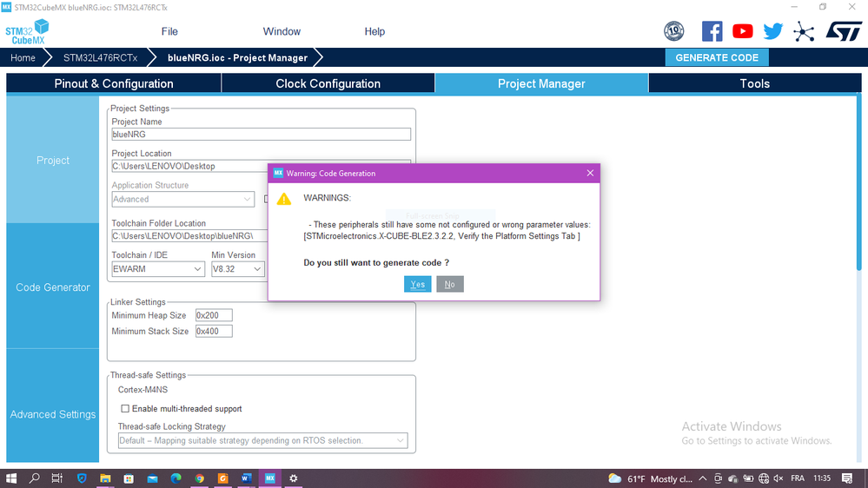Screen dimensions: 868x488
Task: Click the muted speaker volume icon
Action: tap(779, 478)
